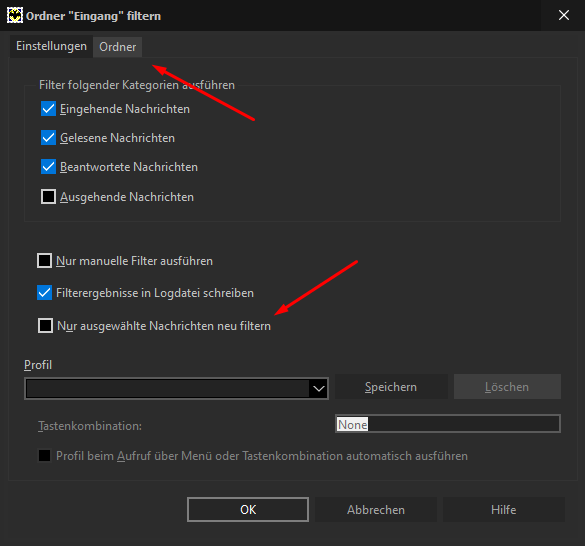Screen dimensions: 585x546
Task: Toggle Beantwortete Nachrichten checkbox
Action: coord(49,167)
